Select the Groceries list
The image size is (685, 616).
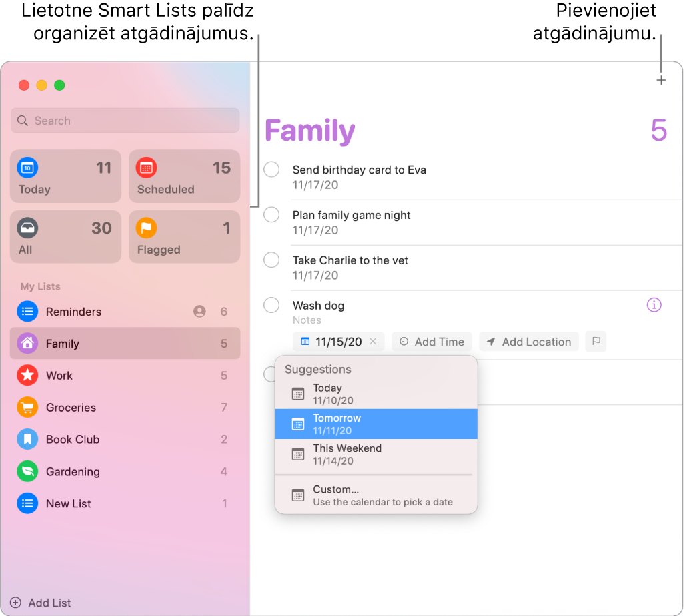click(125, 407)
